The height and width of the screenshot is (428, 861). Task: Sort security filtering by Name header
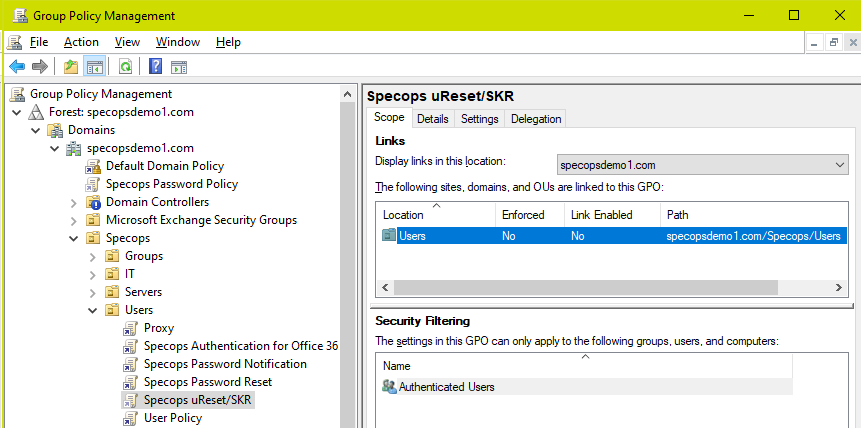(585, 366)
